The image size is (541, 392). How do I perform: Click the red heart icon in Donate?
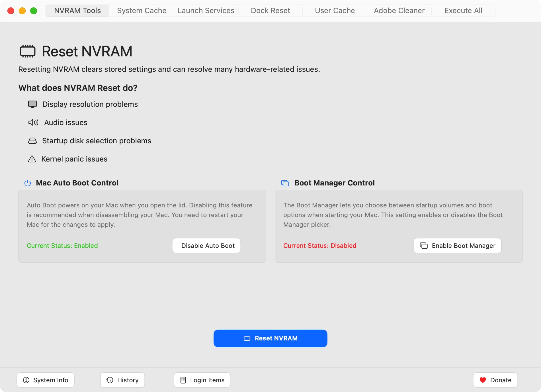(483, 380)
